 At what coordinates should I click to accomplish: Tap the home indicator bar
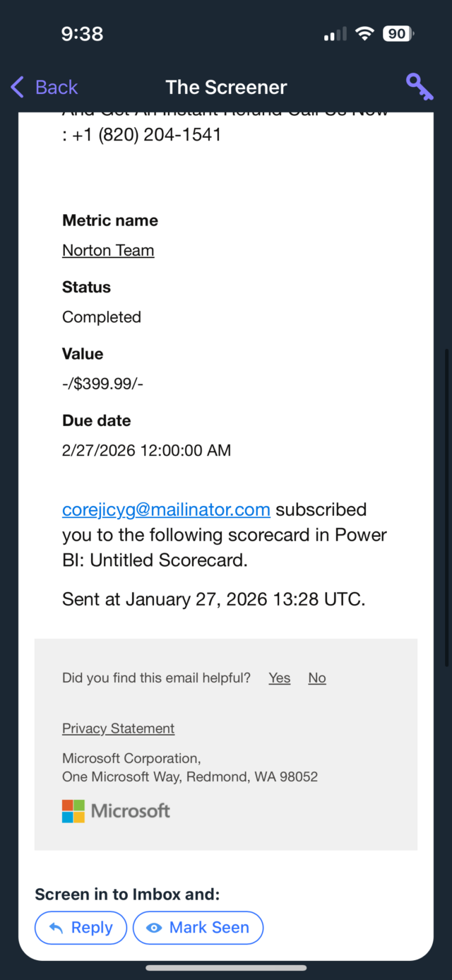(226, 967)
